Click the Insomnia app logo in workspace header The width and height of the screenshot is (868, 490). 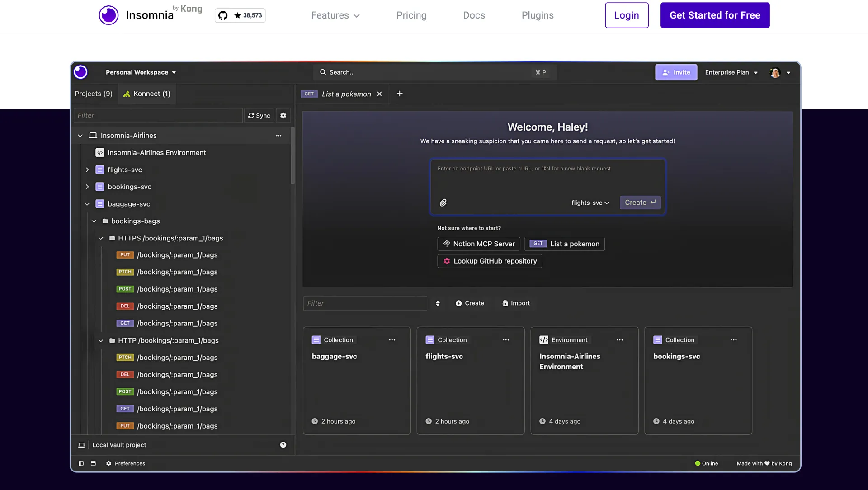point(81,72)
